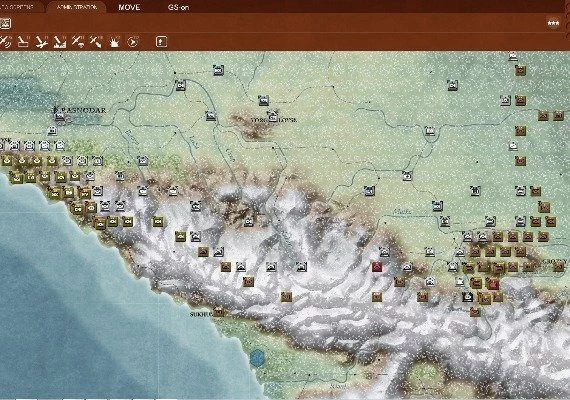Click the boxed square icon after toolbar gap
The height and width of the screenshot is (400, 570).
[x=161, y=41]
